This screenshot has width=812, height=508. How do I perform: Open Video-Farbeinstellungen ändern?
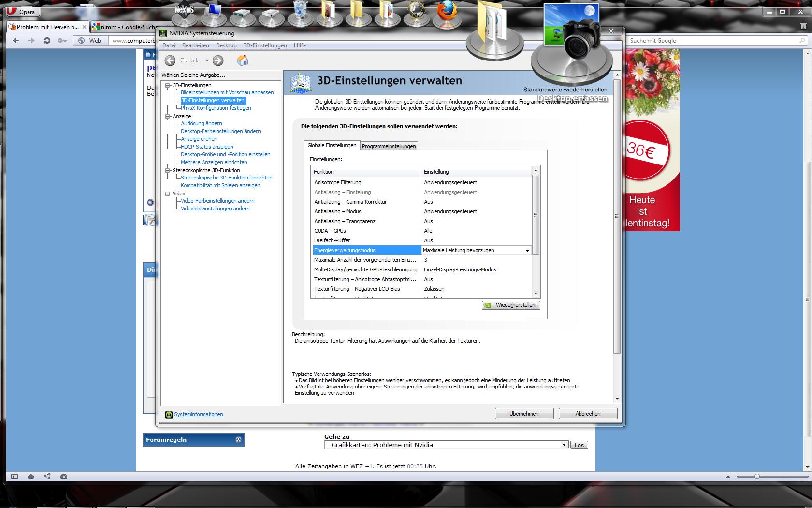pos(217,201)
